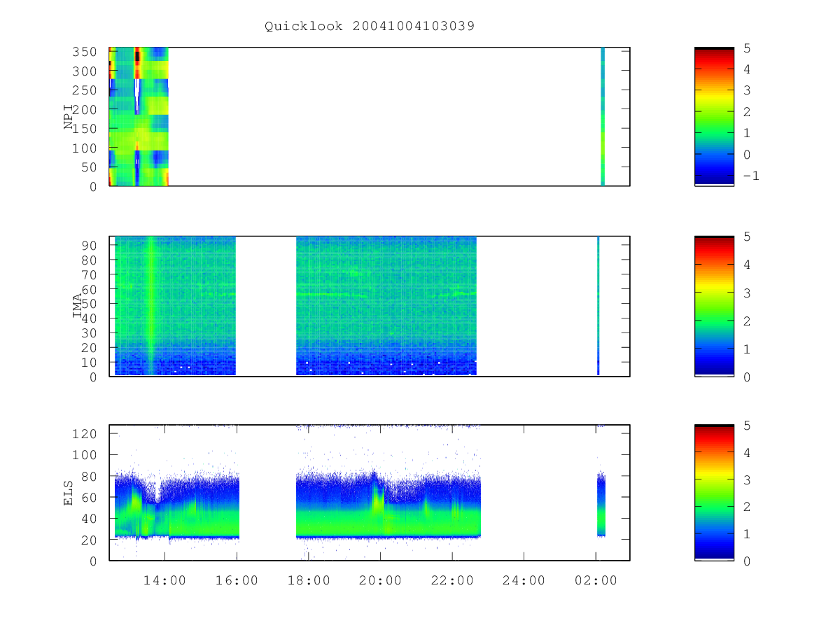Click the bright vertical IMA stripe before 14:00
840x630 pixels.
tap(150, 306)
